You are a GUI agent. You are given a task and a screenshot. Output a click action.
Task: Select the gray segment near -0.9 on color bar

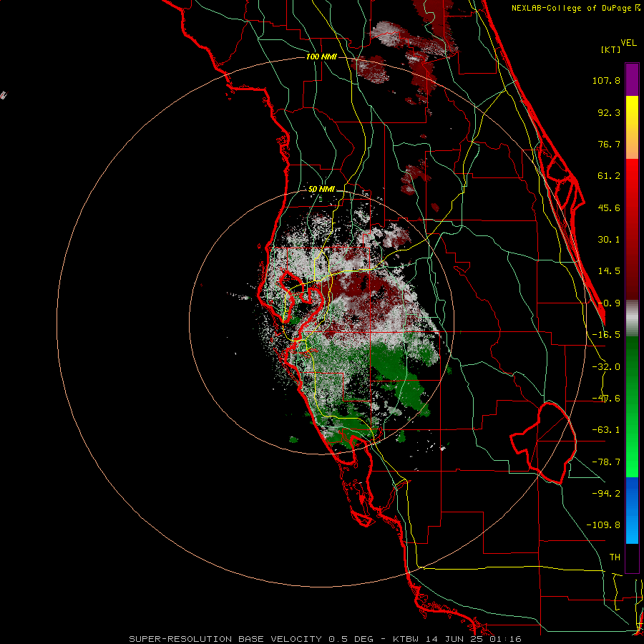click(632, 318)
